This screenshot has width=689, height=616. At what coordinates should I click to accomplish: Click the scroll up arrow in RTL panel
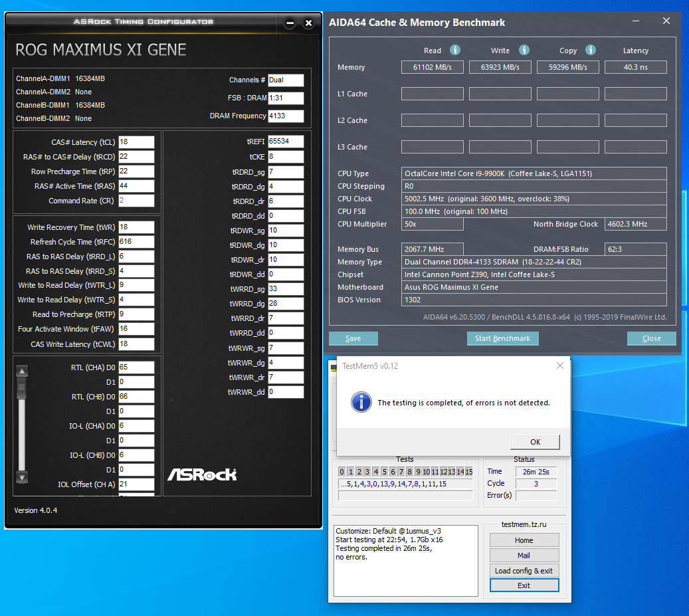point(22,371)
